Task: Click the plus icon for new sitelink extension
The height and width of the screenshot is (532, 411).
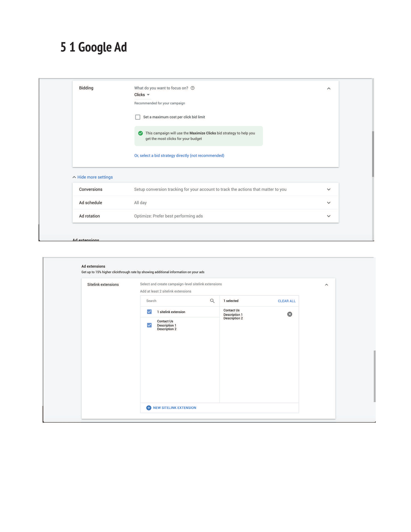Action: pos(149,408)
